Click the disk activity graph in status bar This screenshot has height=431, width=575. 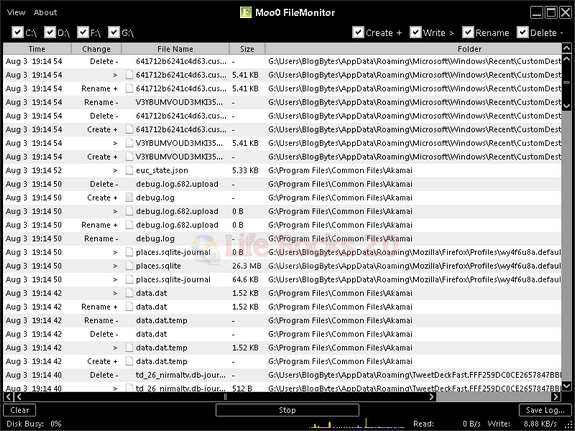(357, 423)
